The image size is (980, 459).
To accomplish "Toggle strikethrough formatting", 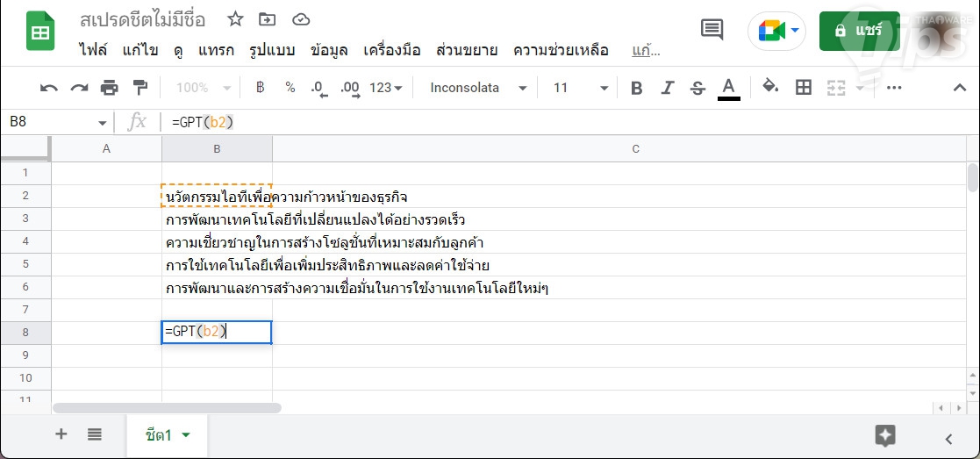I will click(697, 88).
